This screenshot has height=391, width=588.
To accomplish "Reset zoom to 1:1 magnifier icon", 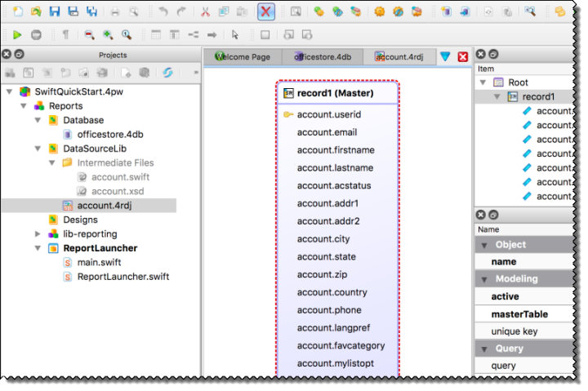I will [x=127, y=35].
